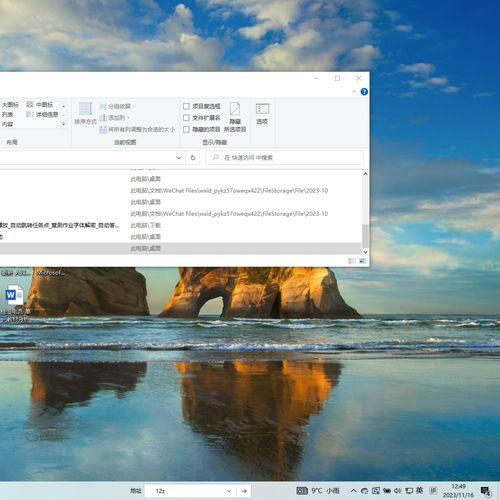Select the highlighted row with 此电脑\桌面

[180, 248]
